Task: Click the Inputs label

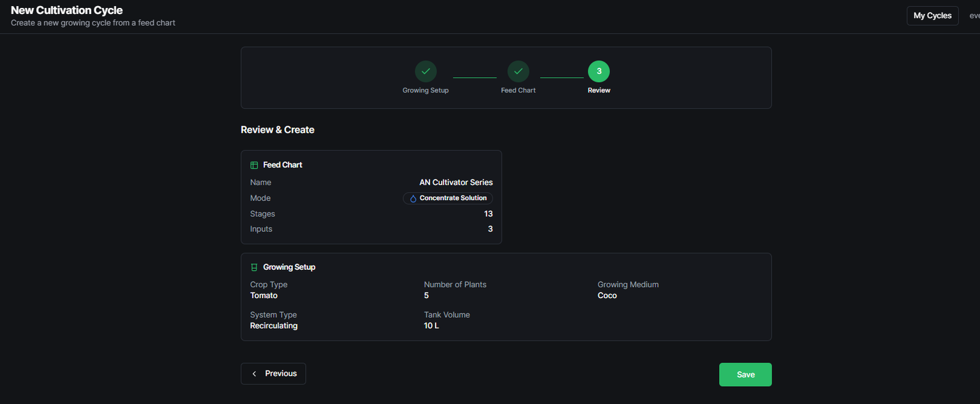Action: (x=261, y=229)
